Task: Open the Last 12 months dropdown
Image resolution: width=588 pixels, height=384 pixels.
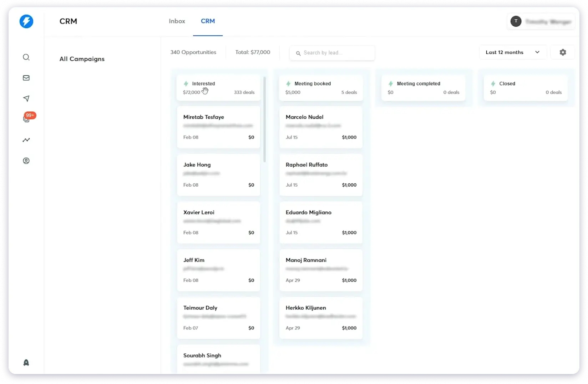Action: point(512,52)
